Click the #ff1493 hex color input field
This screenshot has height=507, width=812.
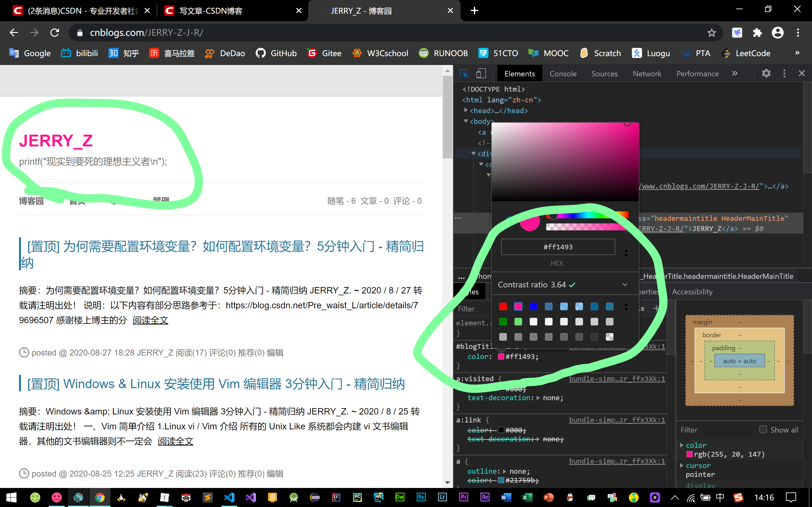click(557, 247)
